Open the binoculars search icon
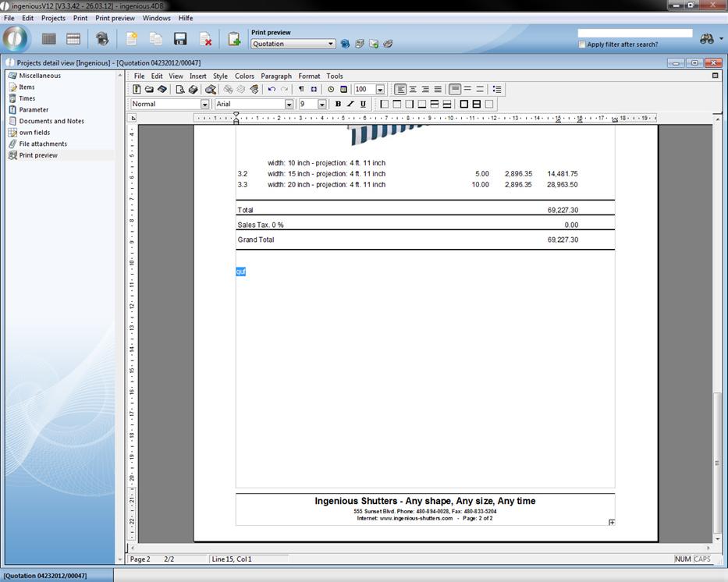 (707, 39)
